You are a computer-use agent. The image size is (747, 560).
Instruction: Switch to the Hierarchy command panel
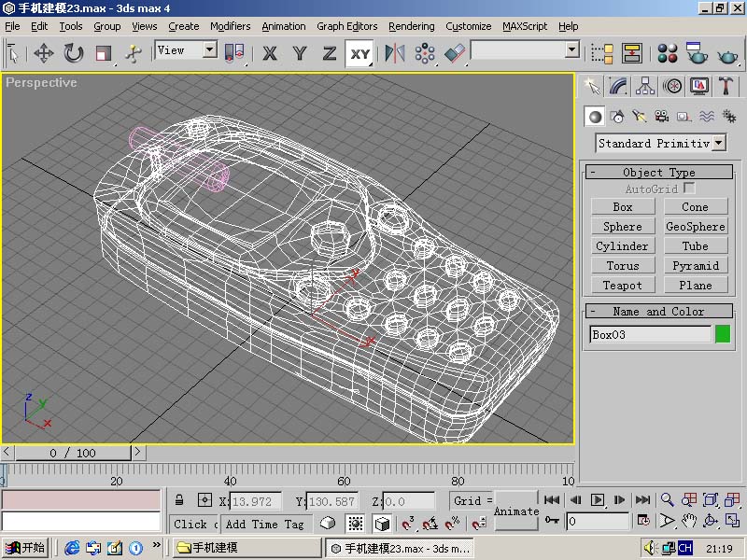[x=645, y=86]
